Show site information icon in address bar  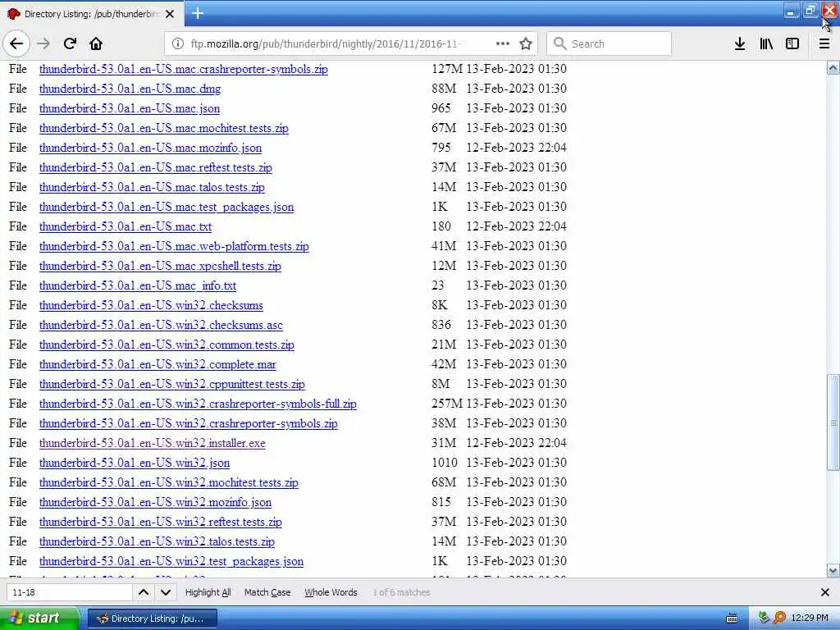click(178, 44)
